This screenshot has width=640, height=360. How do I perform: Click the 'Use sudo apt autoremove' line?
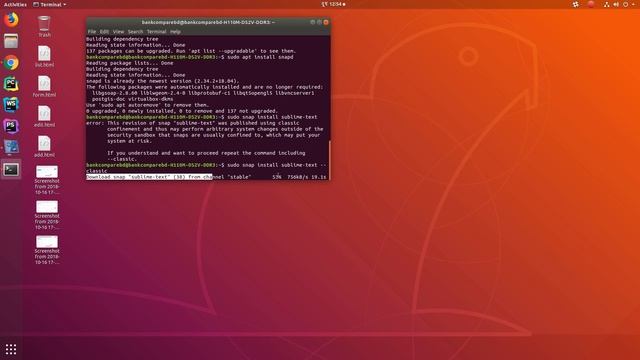click(x=147, y=105)
